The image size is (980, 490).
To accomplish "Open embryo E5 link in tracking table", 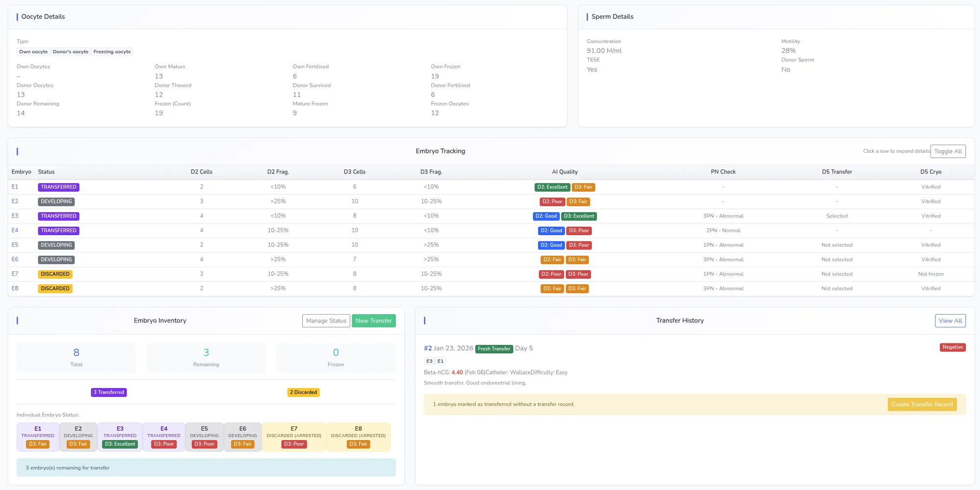I will tap(15, 245).
